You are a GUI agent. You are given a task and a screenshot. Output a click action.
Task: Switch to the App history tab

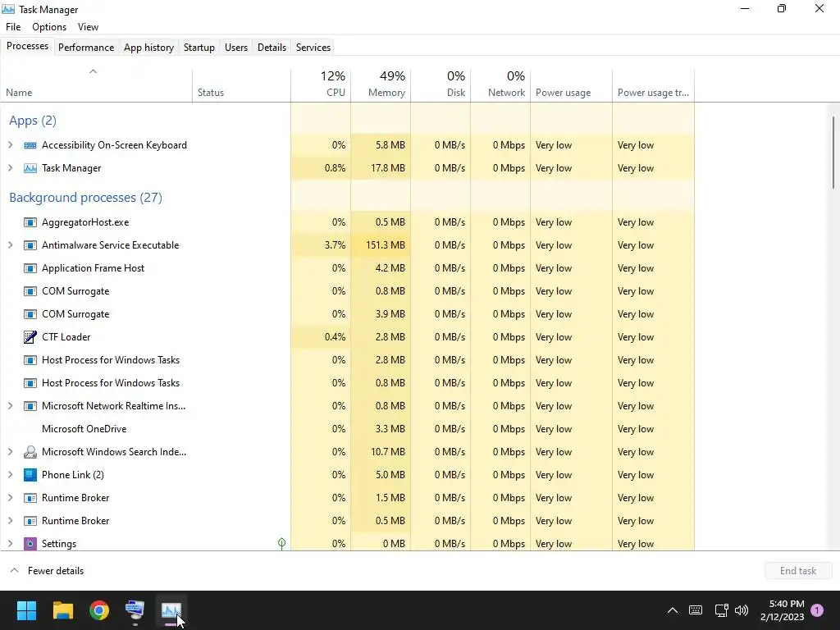click(x=149, y=48)
